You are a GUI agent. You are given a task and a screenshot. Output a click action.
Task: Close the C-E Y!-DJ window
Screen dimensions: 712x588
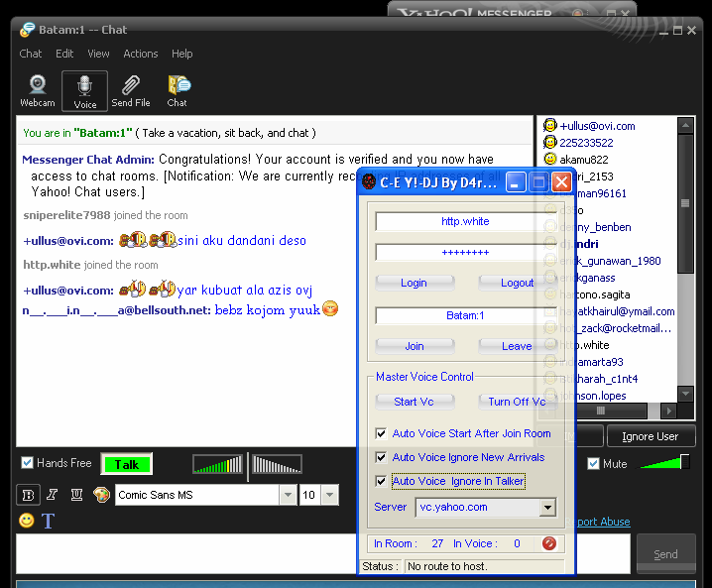[561, 182]
